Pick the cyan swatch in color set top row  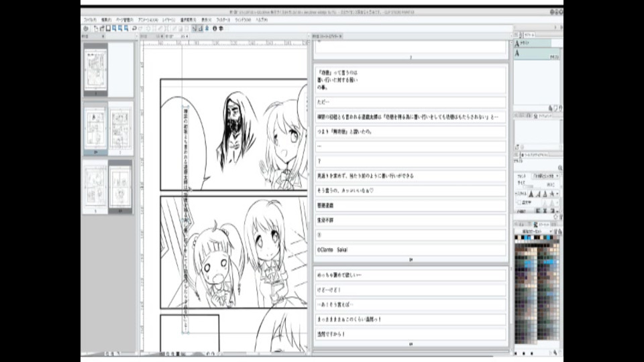[x=526, y=237]
